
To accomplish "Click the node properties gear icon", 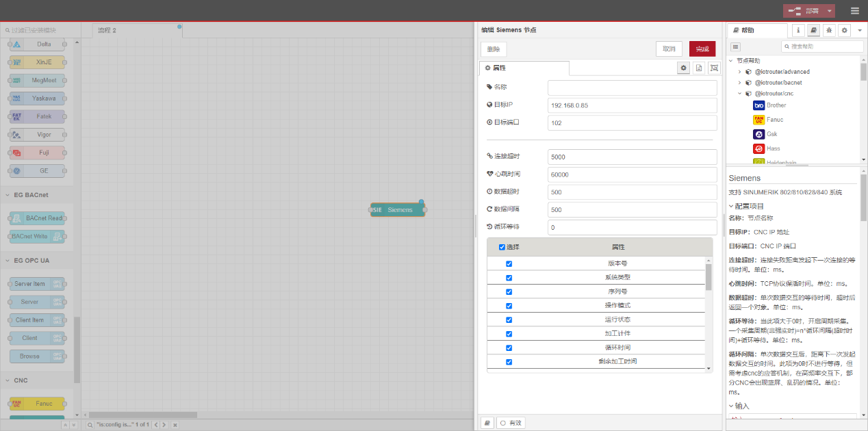I will [683, 68].
